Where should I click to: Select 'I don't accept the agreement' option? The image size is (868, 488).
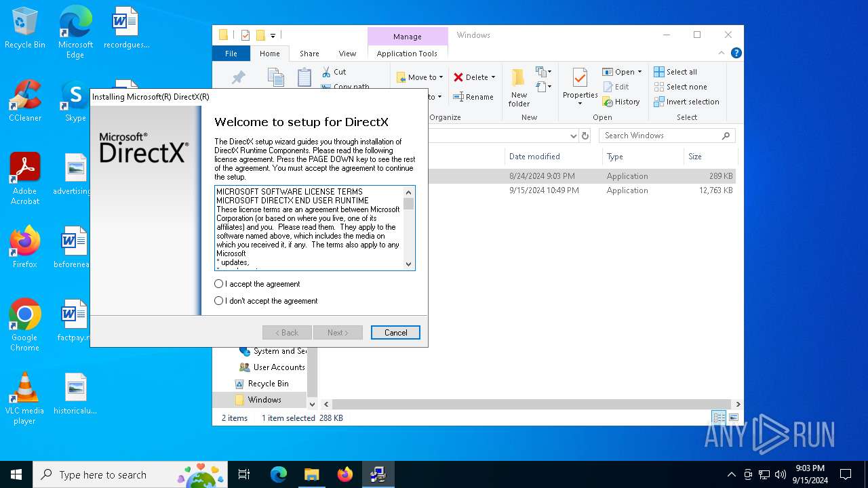point(266,301)
